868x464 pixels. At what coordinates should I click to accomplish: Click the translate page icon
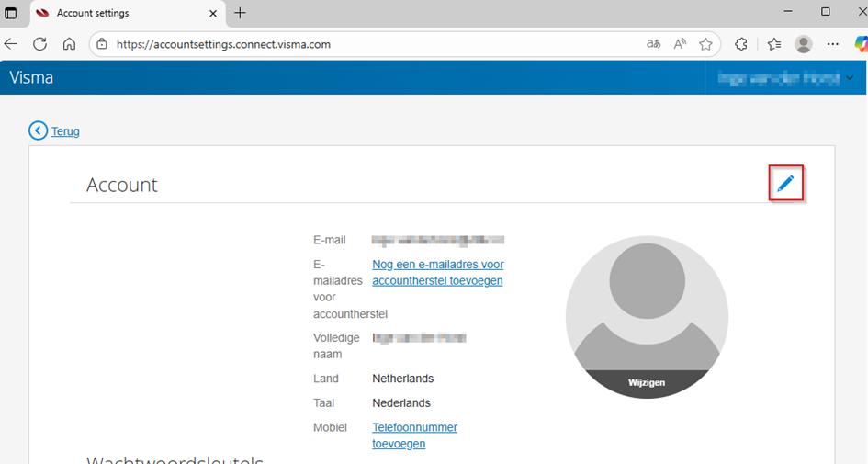pyautogui.click(x=653, y=44)
